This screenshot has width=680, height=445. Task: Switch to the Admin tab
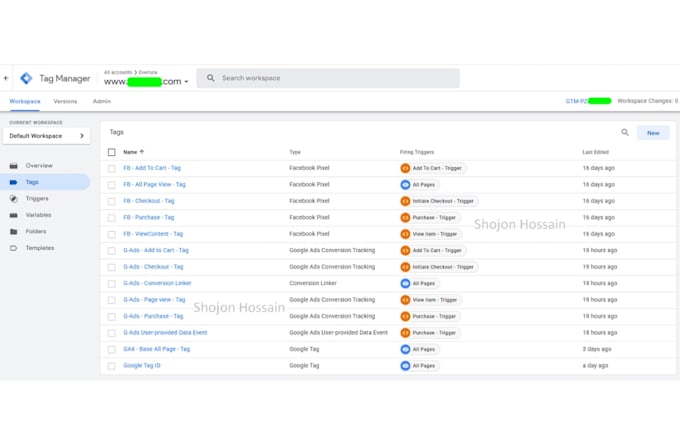[102, 101]
